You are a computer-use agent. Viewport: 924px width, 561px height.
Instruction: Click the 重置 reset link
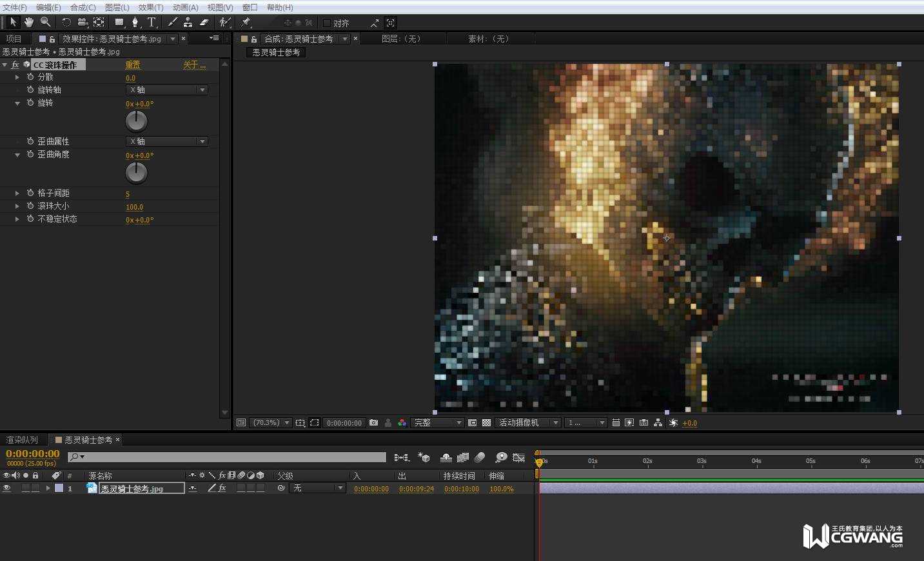click(133, 65)
